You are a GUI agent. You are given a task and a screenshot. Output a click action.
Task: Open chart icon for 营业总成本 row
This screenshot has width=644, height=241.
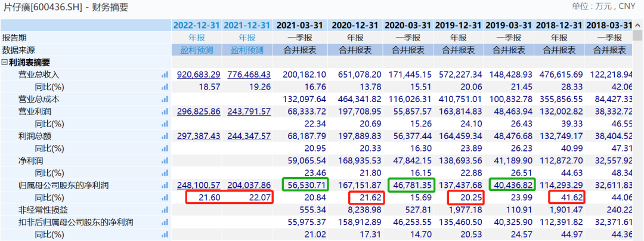165,100
